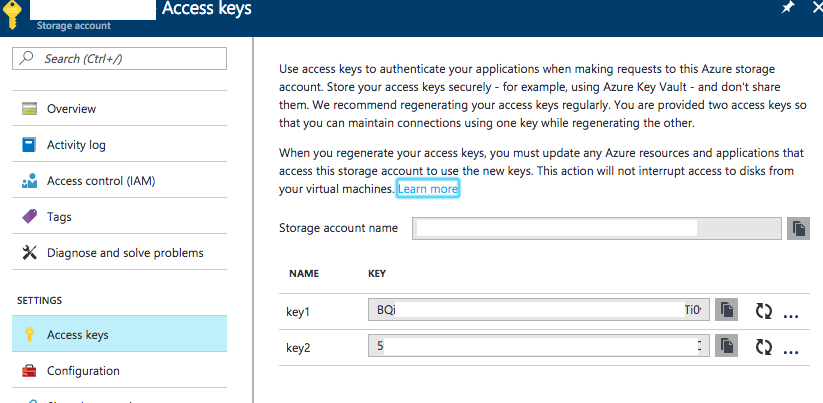Regenerate key1 with the refresh icon
The width and height of the screenshot is (823, 403).
[x=764, y=311]
